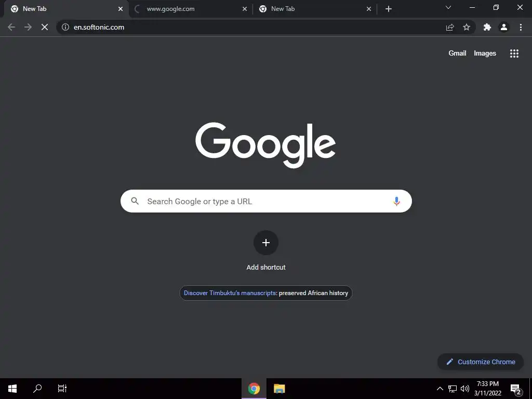
Task: Close the third New Tab
Action: (x=369, y=9)
